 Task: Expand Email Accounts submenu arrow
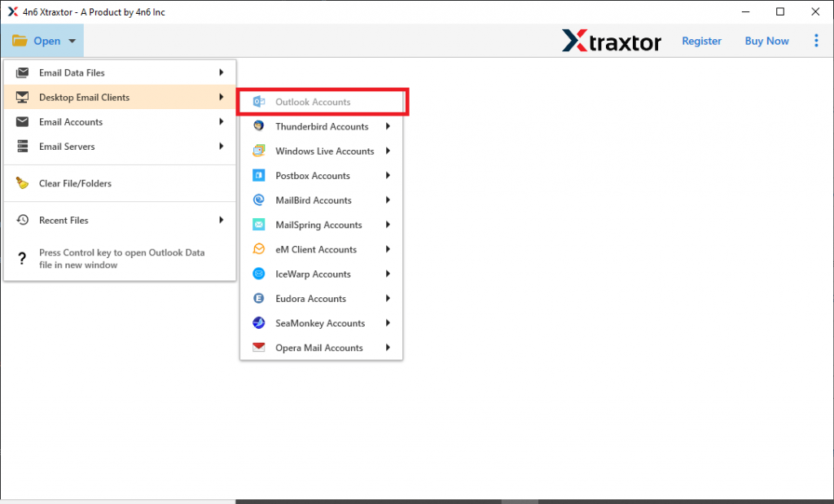[222, 122]
